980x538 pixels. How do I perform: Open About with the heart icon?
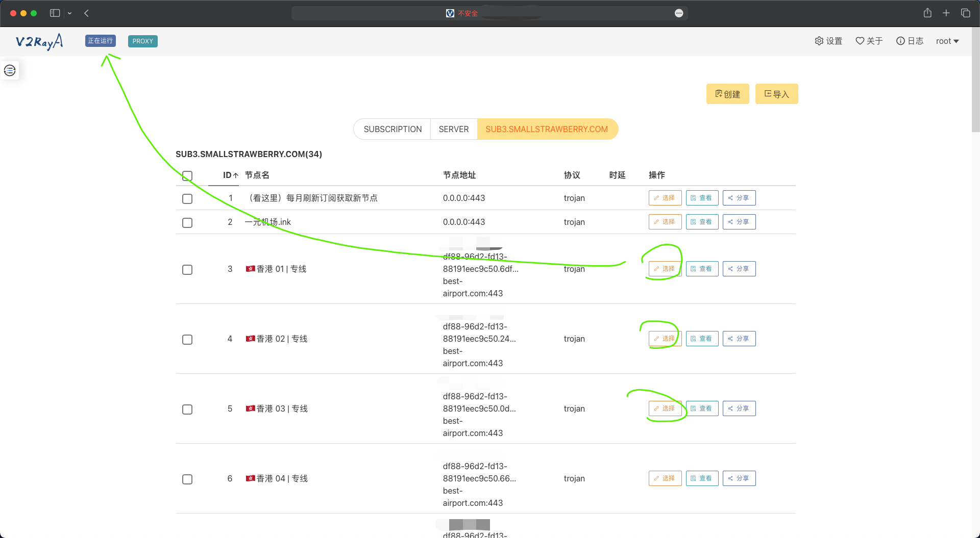[869, 41]
